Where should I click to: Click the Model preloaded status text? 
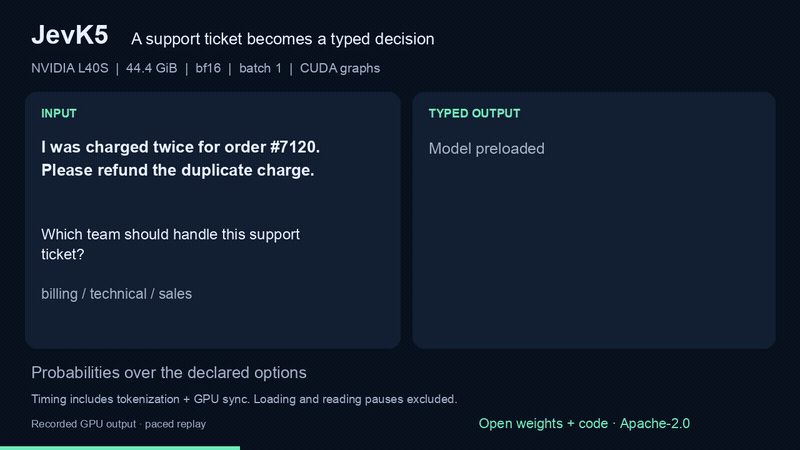(x=486, y=148)
